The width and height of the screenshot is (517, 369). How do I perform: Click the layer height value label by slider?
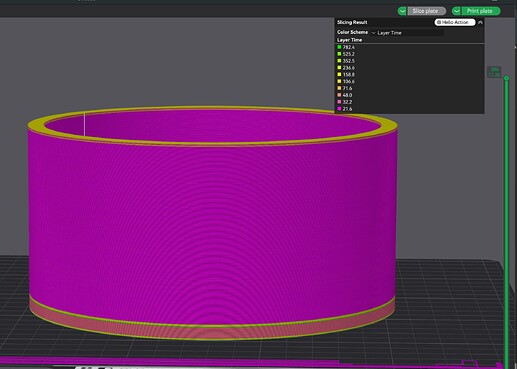tap(494, 72)
